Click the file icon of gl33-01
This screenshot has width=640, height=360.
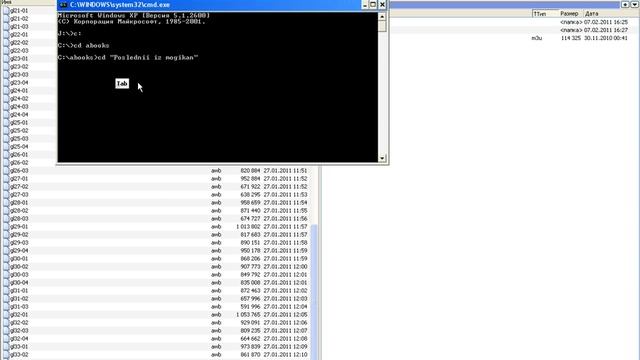pos(6,347)
